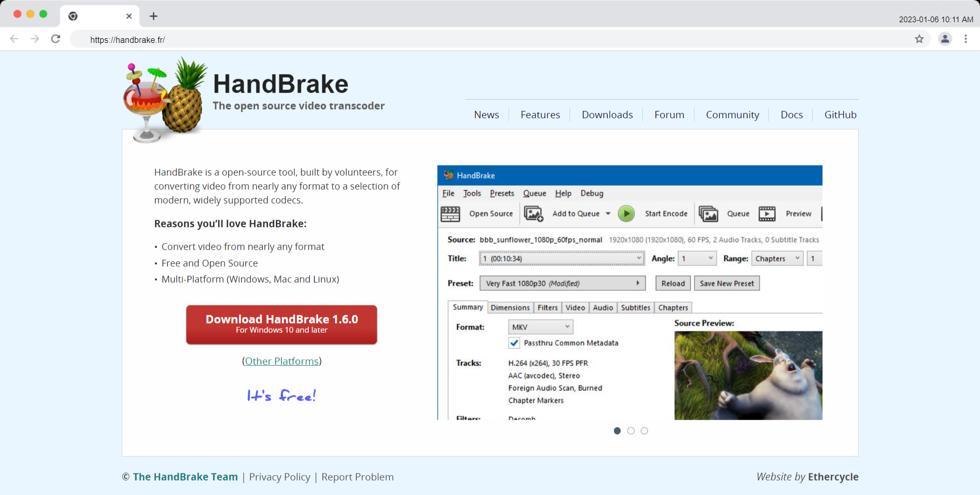Select second carousel slide dot

630,431
